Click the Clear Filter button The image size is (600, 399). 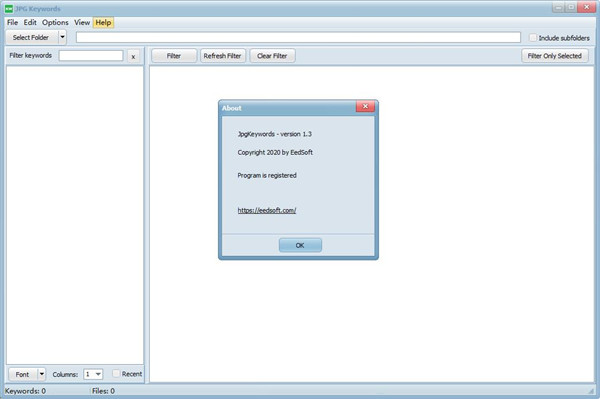point(272,56)
